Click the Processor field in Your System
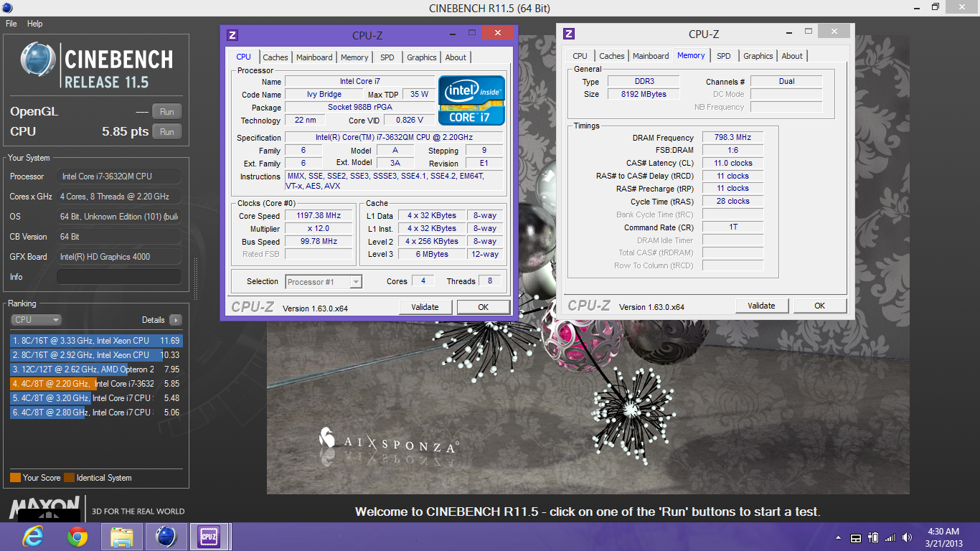Viewport: 980px width, 551px height. (119, 176)
